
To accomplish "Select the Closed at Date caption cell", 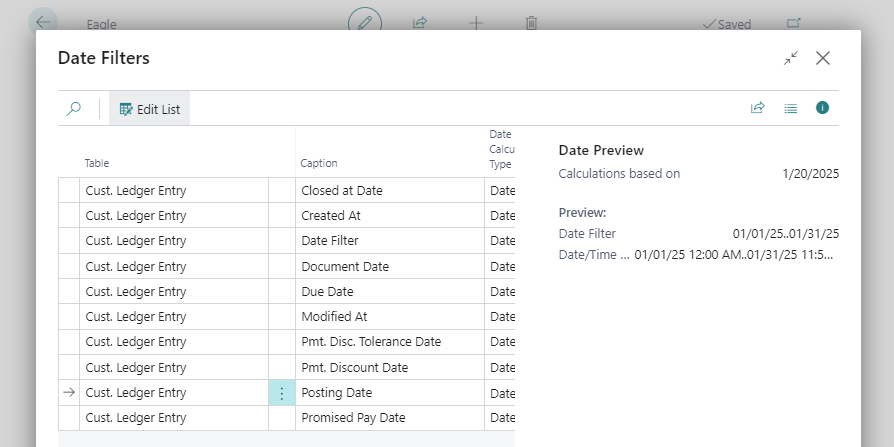I will (342, 190).
